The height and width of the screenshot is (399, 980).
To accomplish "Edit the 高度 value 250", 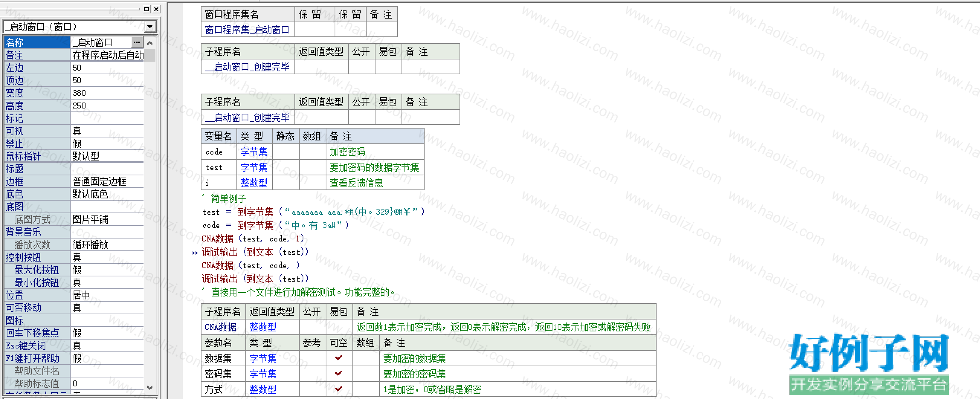I will pos(108,105).
